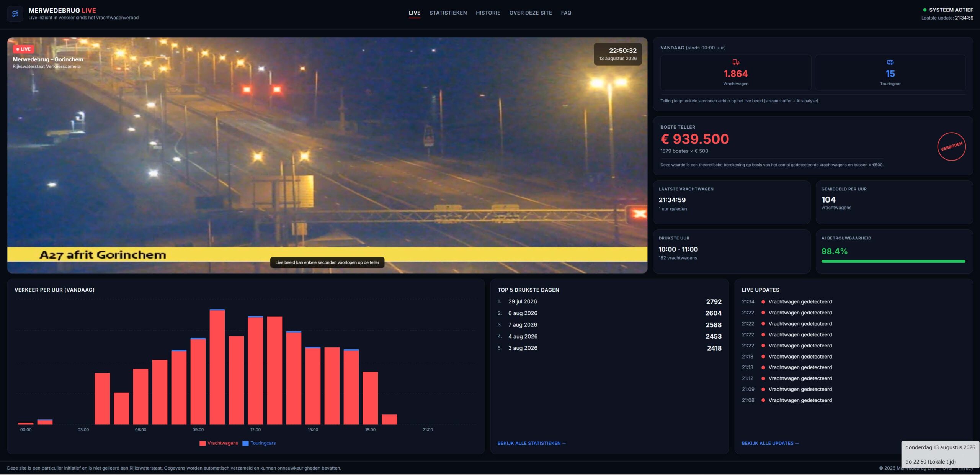Click the Merwedebrug live camera feed

click(327, 155)
